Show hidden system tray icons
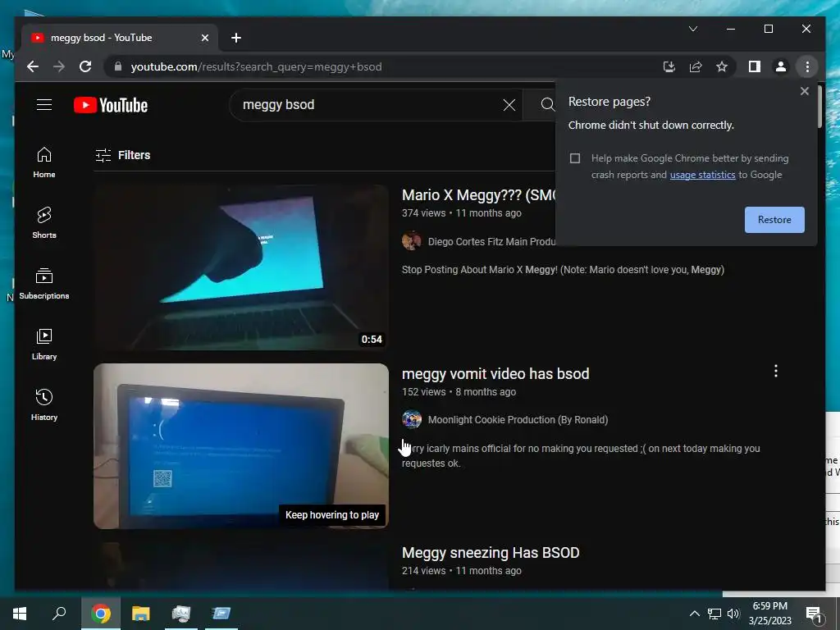 coord(694,614)
